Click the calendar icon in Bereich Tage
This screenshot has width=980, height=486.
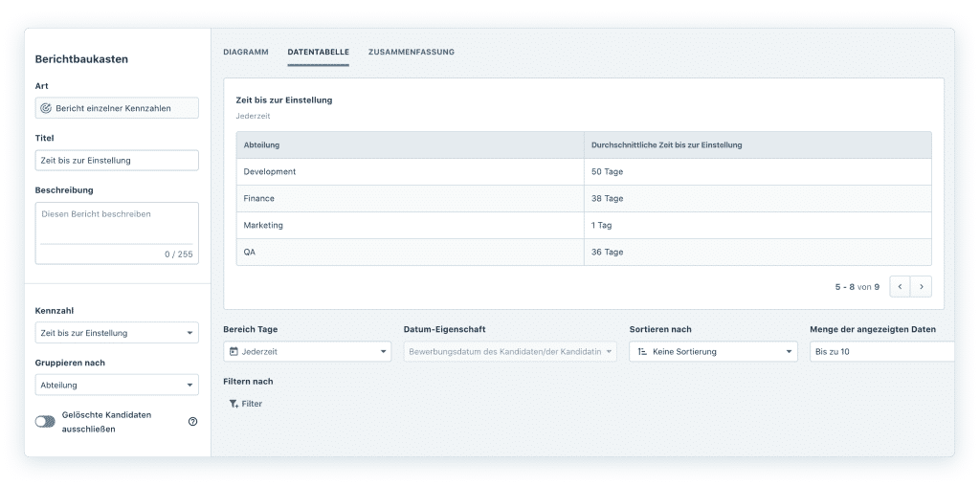click(234, 352)
